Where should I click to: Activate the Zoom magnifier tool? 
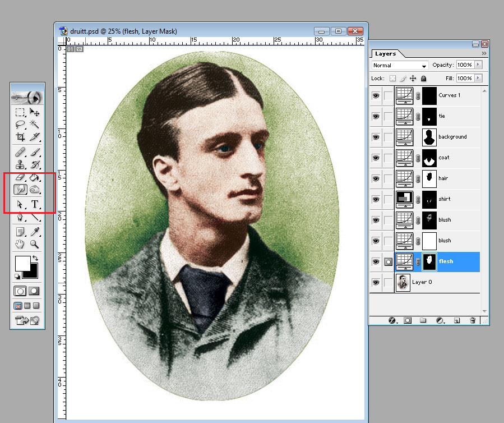pos(35,244)
